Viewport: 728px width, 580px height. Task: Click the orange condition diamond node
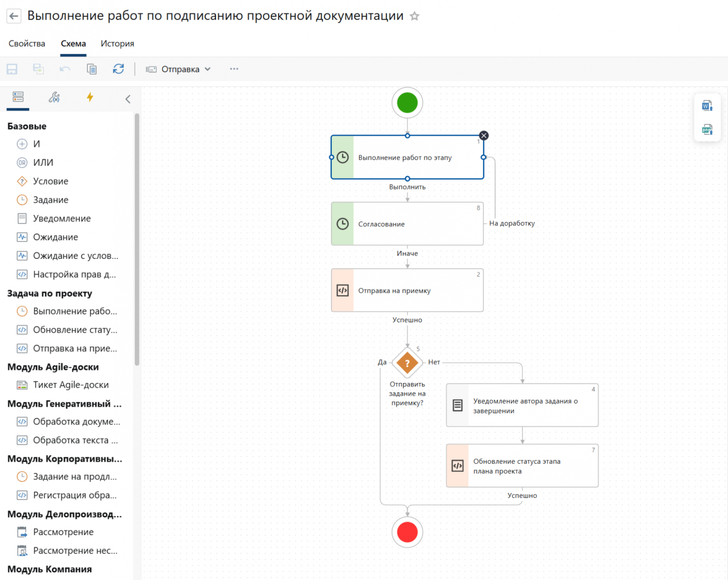click(407, 363)
